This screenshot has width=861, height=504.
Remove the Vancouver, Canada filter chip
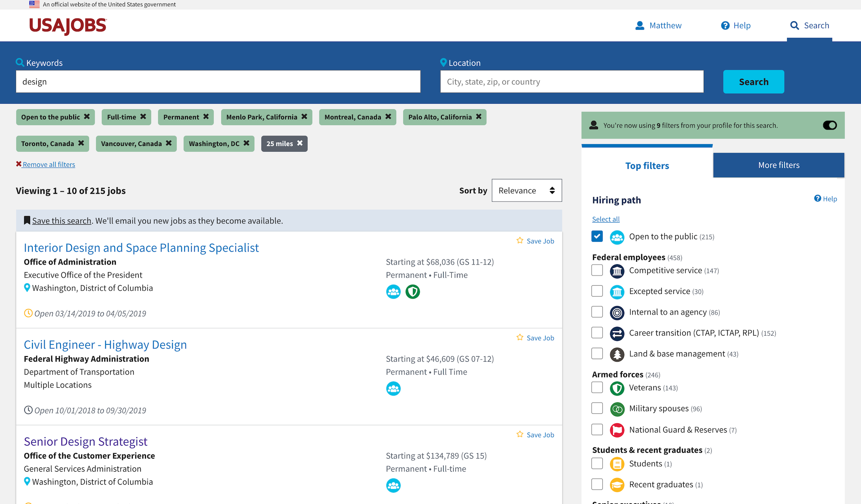coord(169,143)
